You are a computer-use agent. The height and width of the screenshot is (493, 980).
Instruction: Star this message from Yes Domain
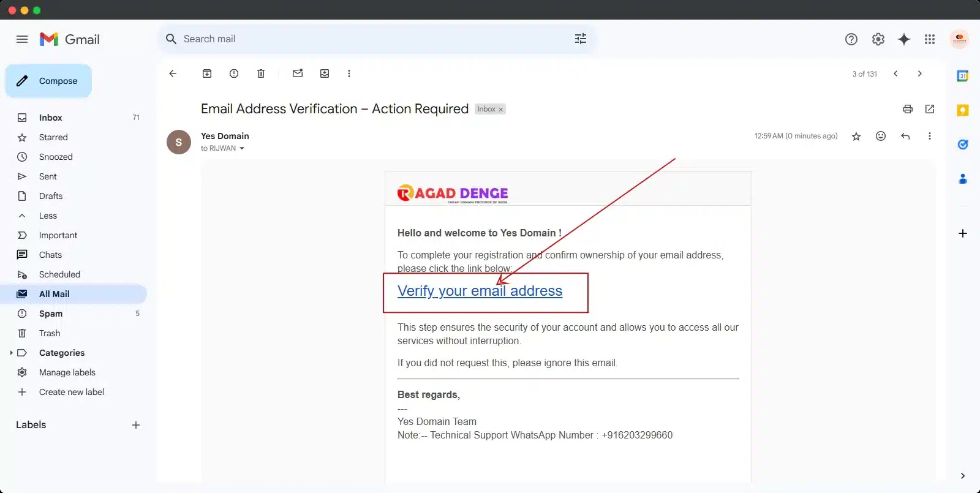coord(856,137)
